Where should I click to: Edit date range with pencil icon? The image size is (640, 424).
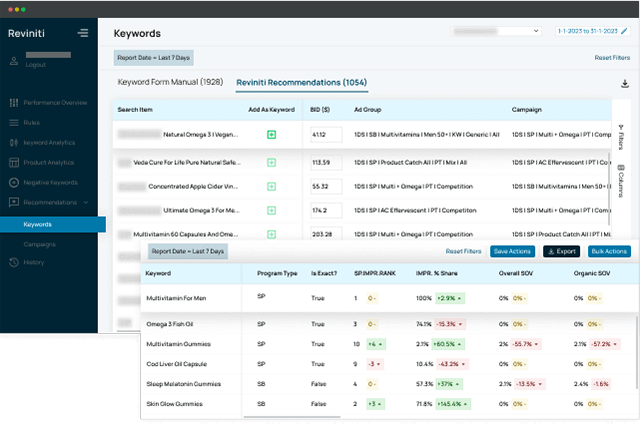tap(624, 31)
